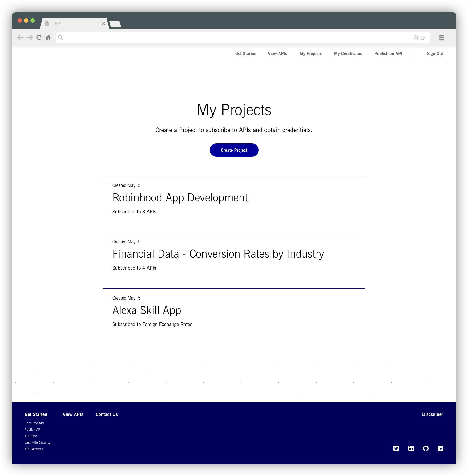This screenshot has height=476, width=468.
Task: Select My Projects in navigation bar
Action: pyautogui.click(x=311, y=54)
